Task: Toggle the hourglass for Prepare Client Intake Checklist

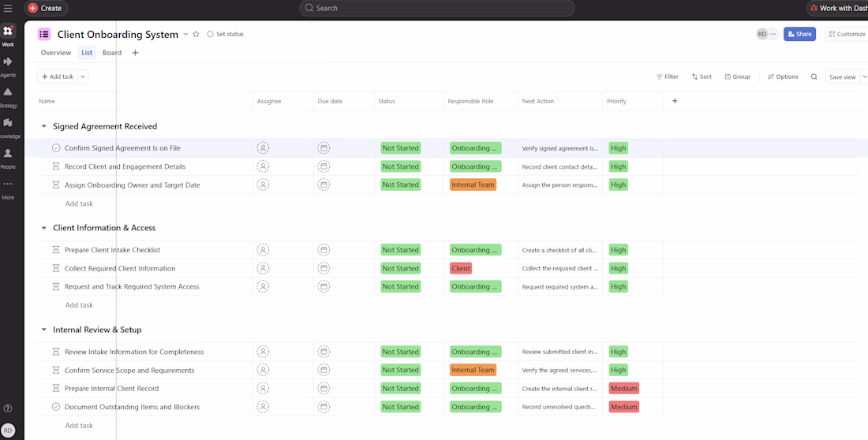Action: 55,250
